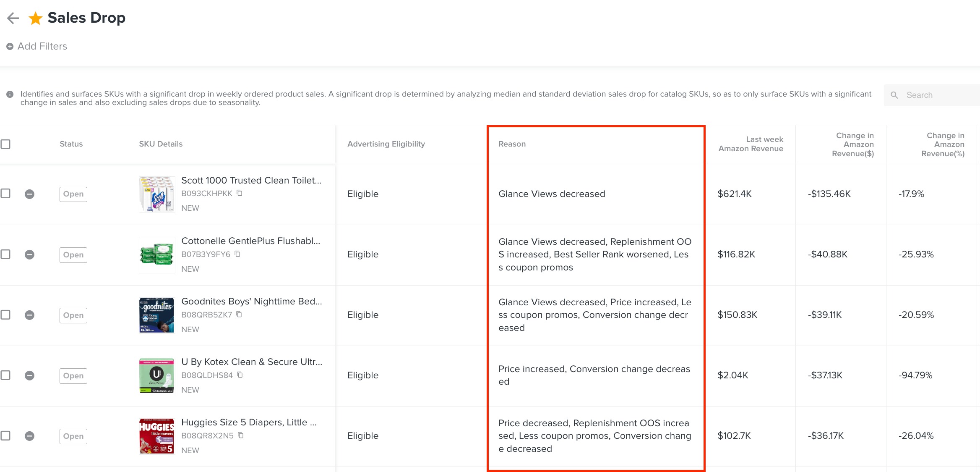980x472 pixels.
Task: Click the Change in Amazon Revenue(%) header
Action: [943, 144]
